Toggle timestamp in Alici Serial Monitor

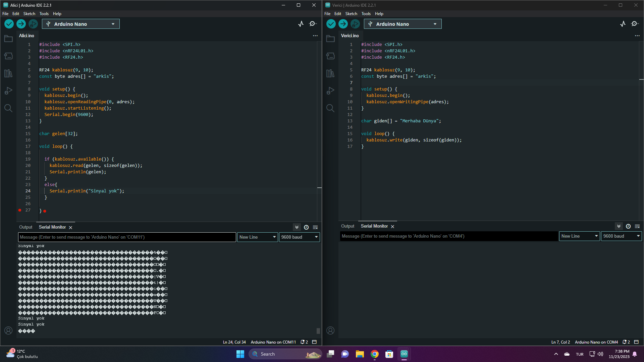(x=306, y=227)
